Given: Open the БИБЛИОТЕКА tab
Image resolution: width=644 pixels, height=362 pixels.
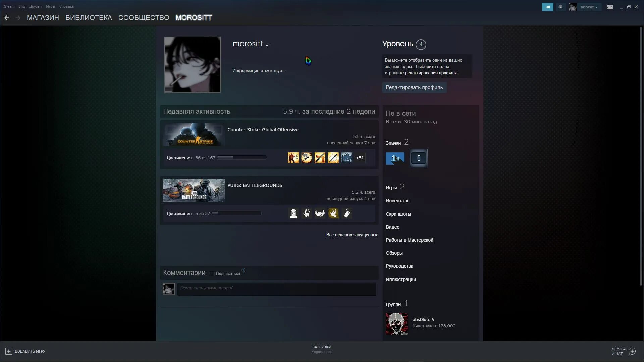Looking at the screenshot, I should 89,18.
